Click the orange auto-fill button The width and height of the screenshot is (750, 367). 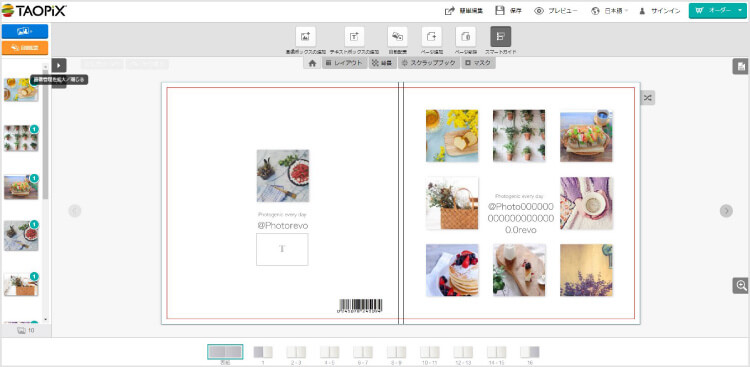25,47
